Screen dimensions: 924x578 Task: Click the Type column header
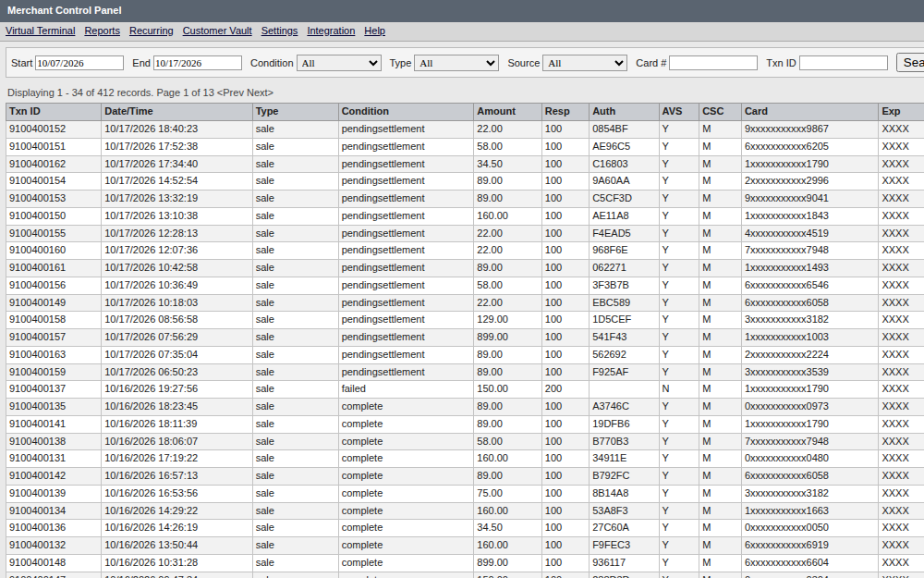pyautogui.click(x=296, y=112)
